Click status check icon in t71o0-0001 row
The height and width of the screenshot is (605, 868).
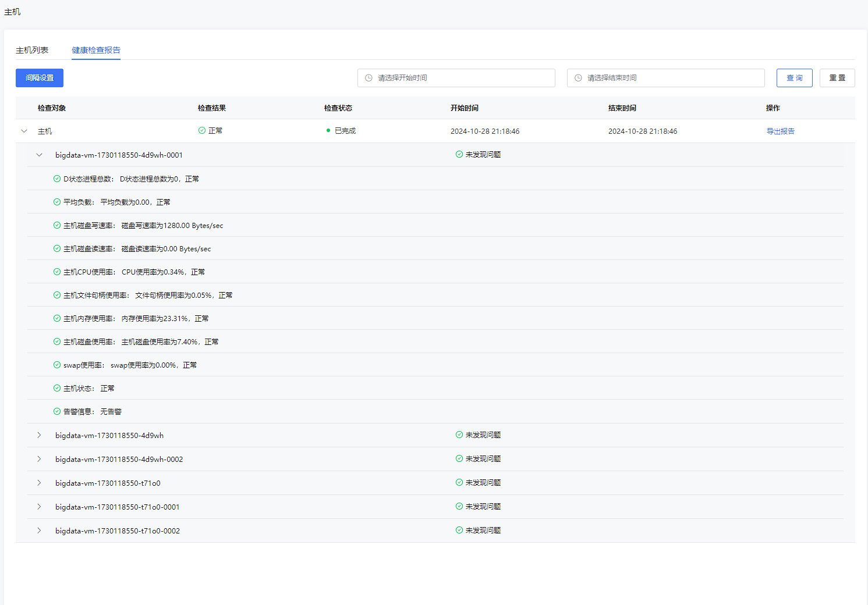(459, 506)
